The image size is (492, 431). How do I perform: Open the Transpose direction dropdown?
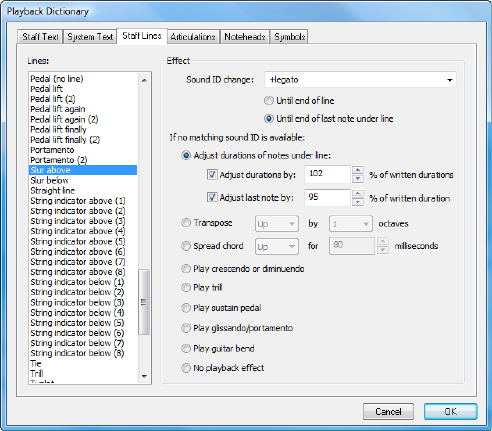[x=277, y=224]
